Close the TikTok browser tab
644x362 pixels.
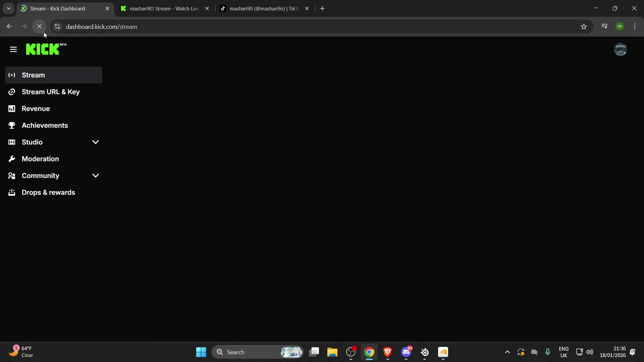pyautogui.click(x=307, y=9)
